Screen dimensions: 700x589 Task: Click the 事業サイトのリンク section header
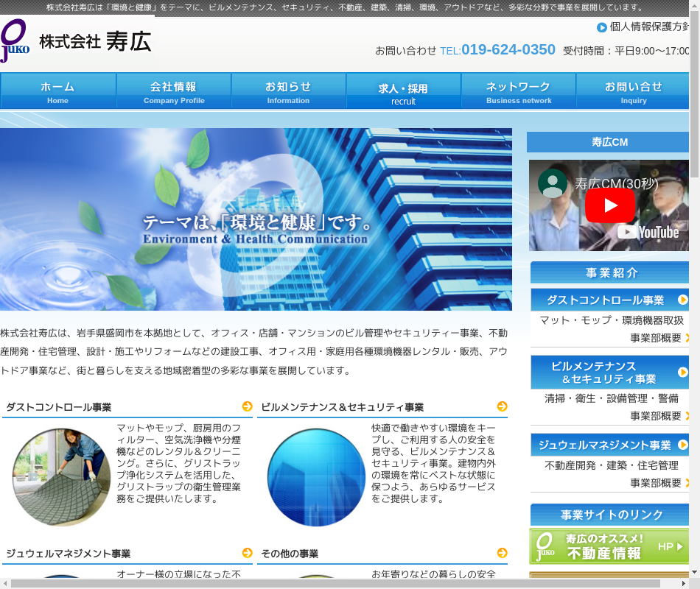[x=610, y=515]
